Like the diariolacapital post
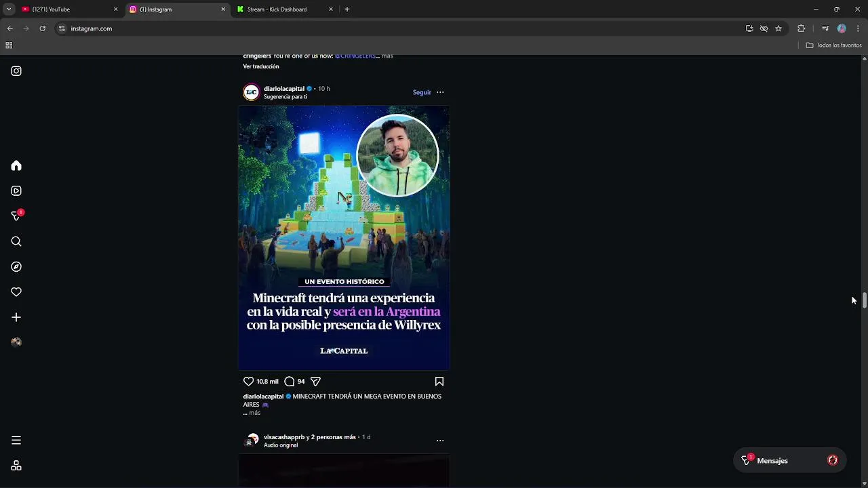Image resolution: width=868 pixels, height=488 pixels. pos(248,382)
